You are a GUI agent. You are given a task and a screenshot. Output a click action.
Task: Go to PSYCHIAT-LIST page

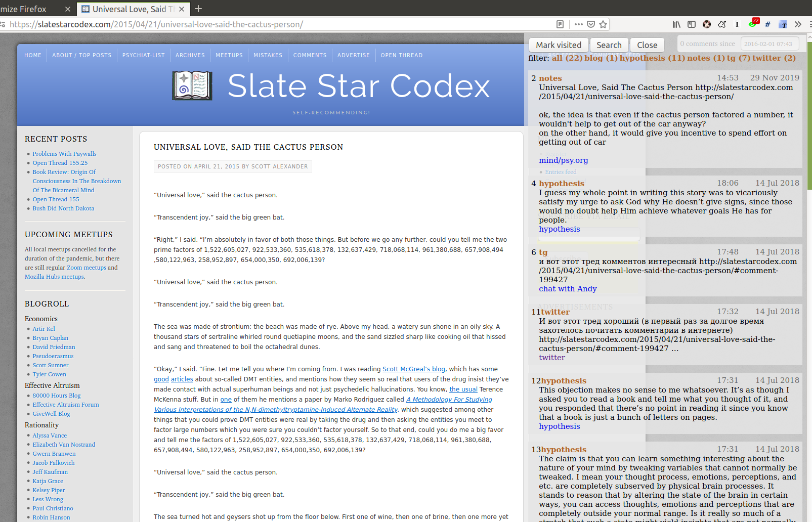point(144,55)
